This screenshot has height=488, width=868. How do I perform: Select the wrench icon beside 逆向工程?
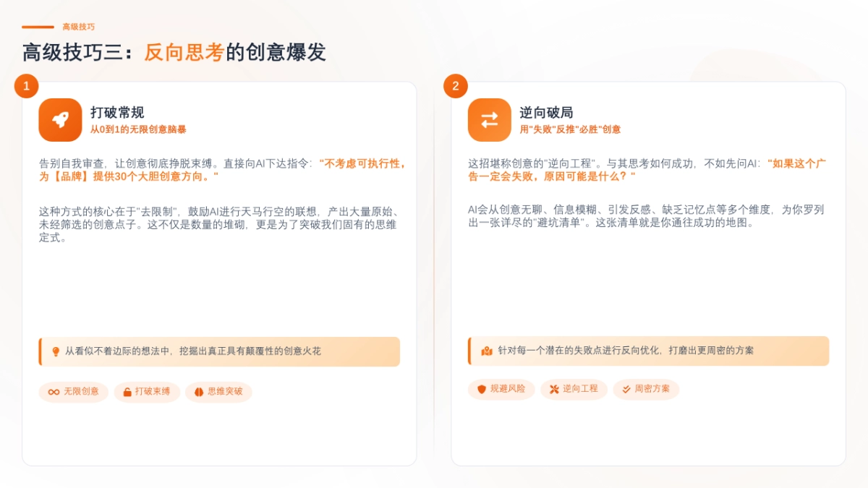point(553,389)
